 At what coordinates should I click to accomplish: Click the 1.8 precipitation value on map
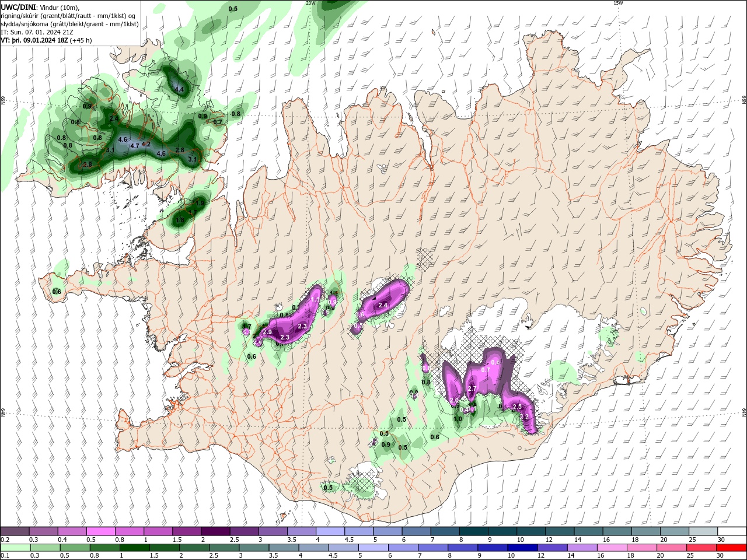pos(180,220)
